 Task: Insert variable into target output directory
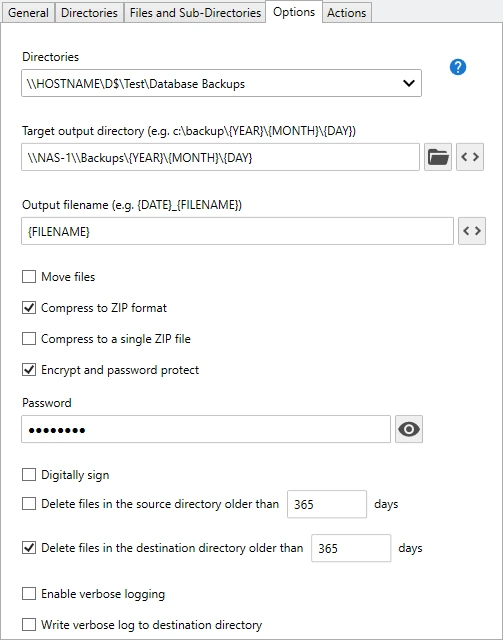[470, 157]
